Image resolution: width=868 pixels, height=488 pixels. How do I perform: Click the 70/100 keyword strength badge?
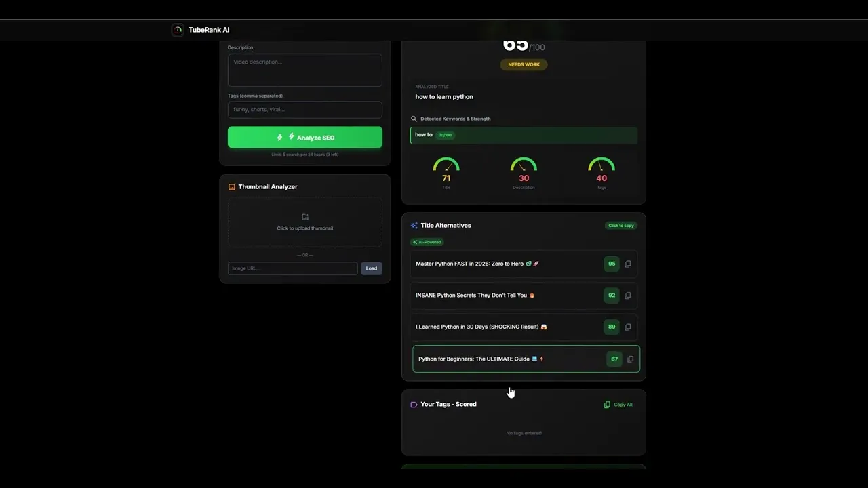[x=445, y=135]
